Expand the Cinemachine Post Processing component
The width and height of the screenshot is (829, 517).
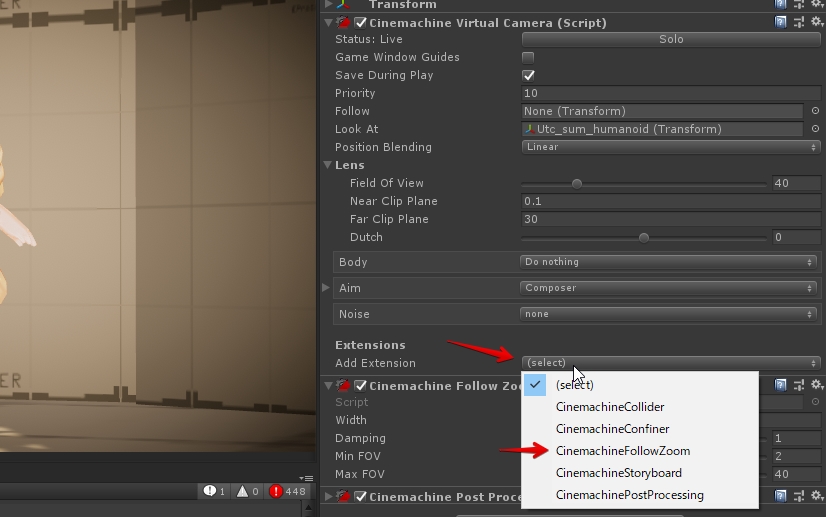pyautogui.click(x=328, y=496)
